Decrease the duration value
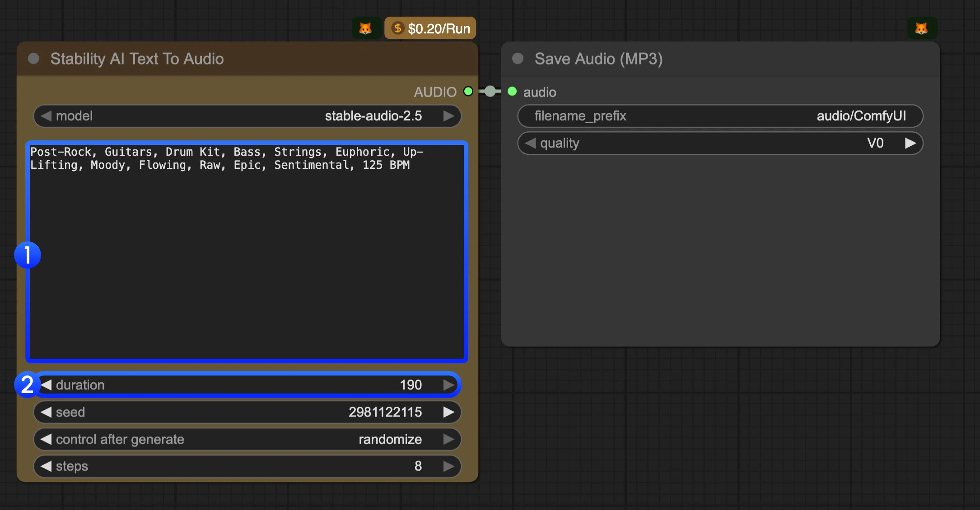 pyautogui.click(x=46, y=385)
